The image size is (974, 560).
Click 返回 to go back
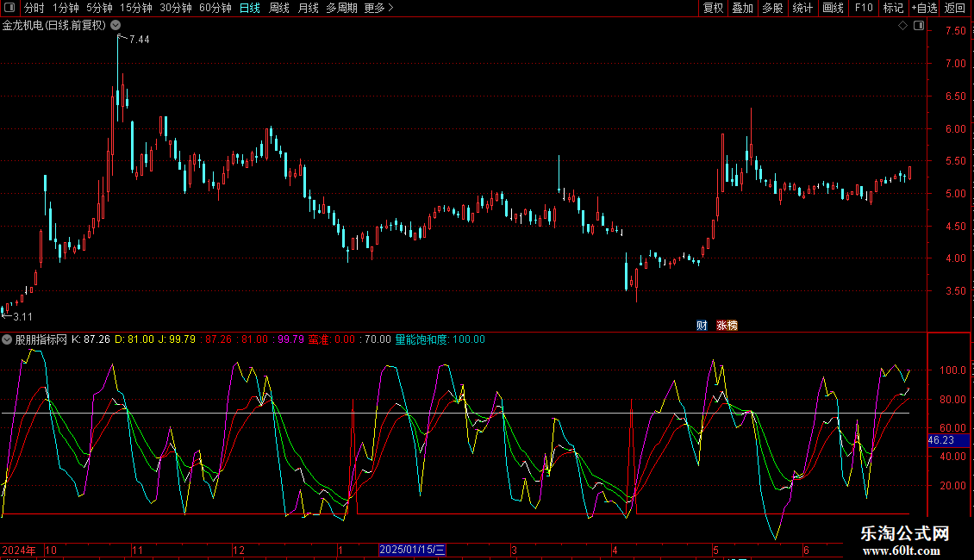pos(955,8)
